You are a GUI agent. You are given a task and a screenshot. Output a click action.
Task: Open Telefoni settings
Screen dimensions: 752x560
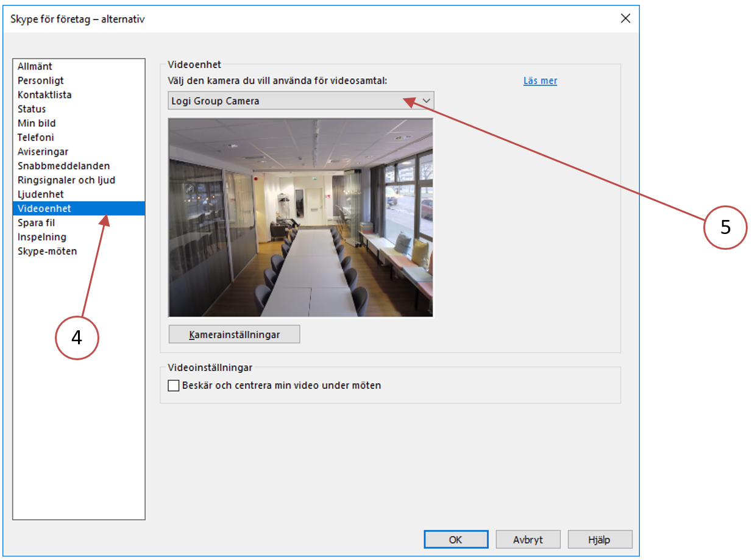point(35,138)
